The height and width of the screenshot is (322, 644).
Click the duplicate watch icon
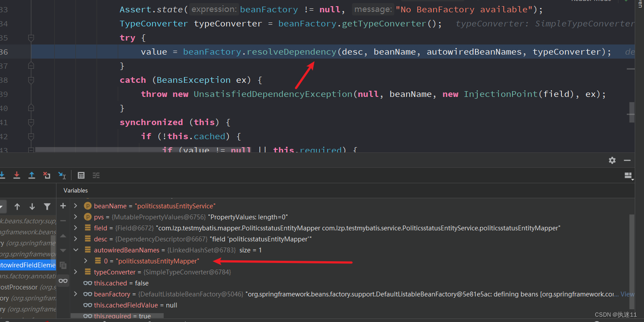63,265
